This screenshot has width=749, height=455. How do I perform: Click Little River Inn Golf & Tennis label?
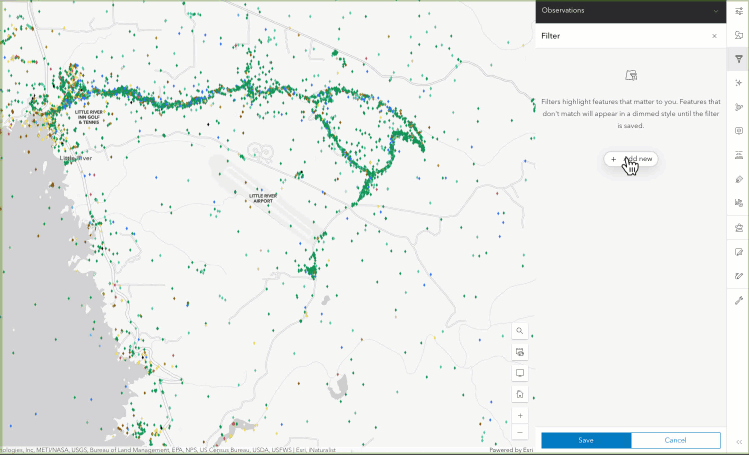pos(89,117)
